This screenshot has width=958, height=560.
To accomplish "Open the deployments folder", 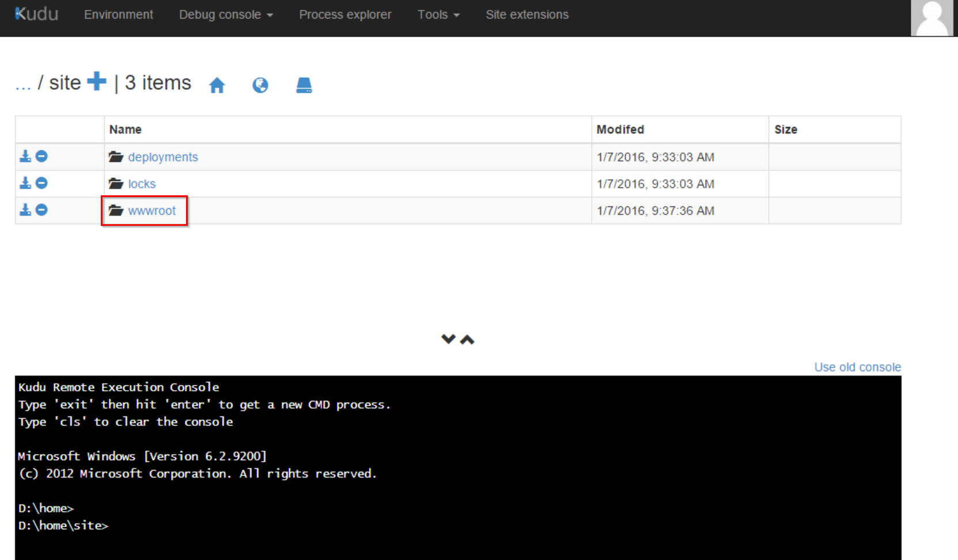I will tap(163, 157).
